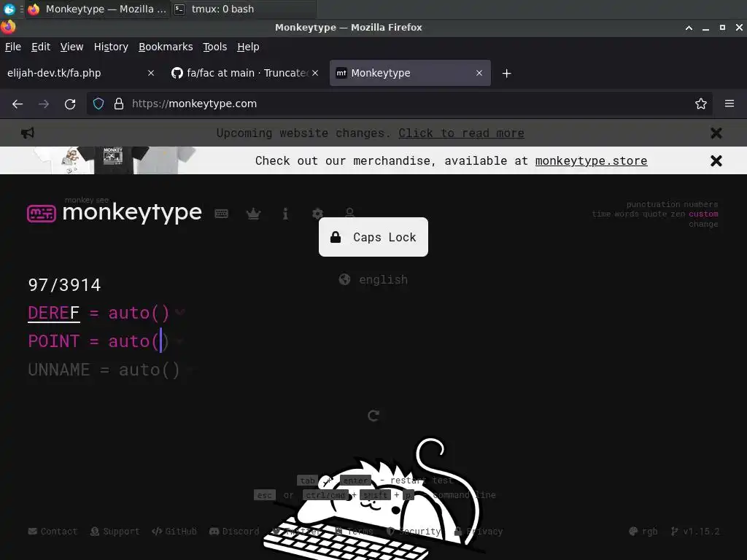This screenshot has width=747, height=560.
Task: Click the Monkeytype Mozilla taskbar entry
Action: [x=98, y=9]
